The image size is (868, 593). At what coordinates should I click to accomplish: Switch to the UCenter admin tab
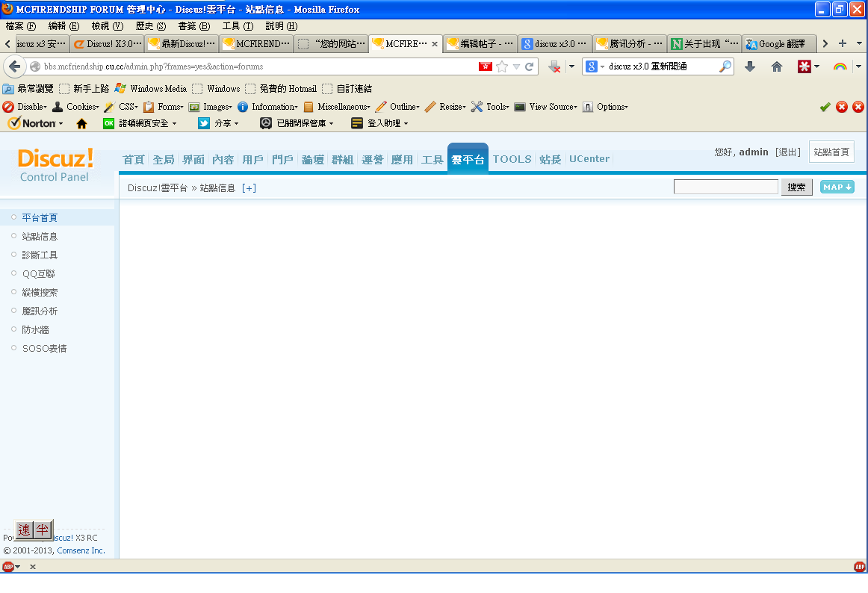pos(589,159)
